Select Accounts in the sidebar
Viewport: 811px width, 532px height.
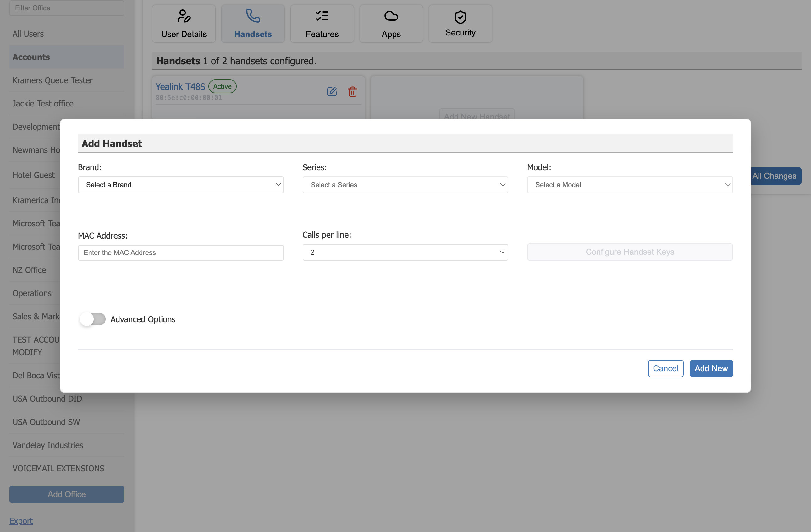(67, 57)
